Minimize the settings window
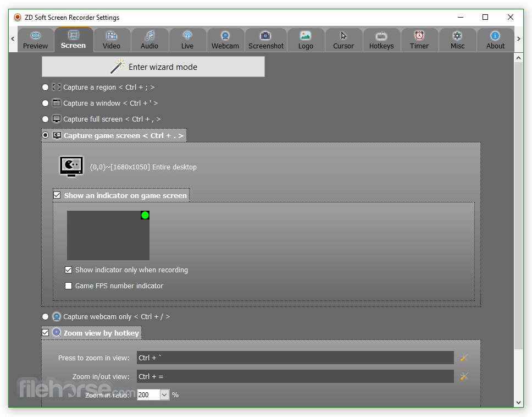Image resolution: width=532 pixels, height=417 pixels. (x=461, y=17)
